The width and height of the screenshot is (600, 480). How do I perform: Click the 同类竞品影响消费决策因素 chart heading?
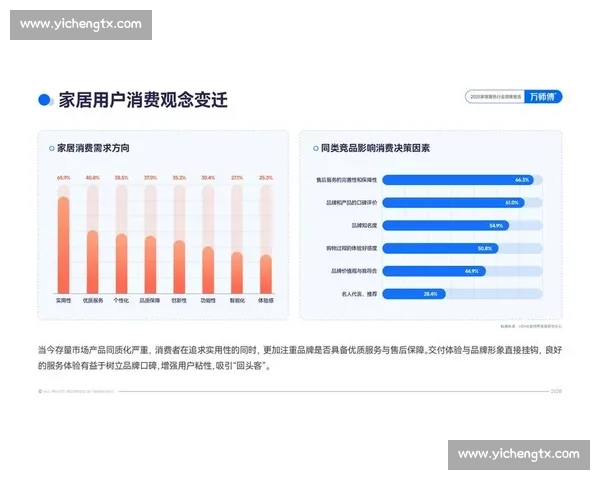pyautogui.click(x=375, y=148)
